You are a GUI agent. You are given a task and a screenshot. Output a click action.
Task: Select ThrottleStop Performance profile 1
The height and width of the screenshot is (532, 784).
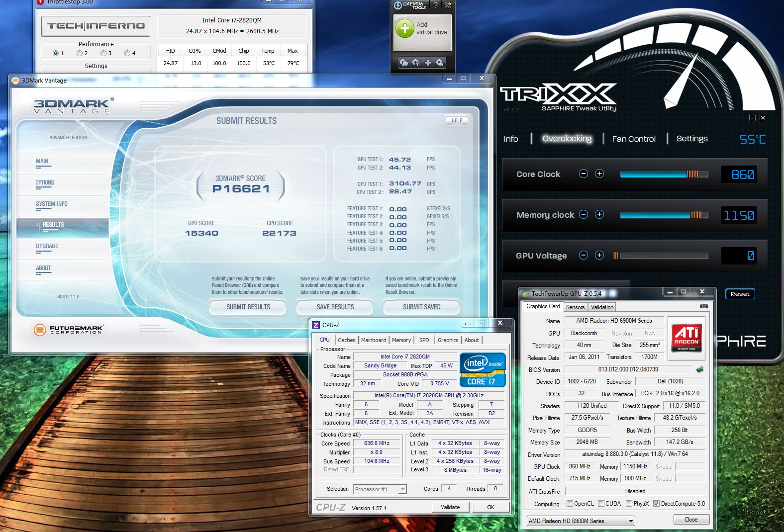55,53
